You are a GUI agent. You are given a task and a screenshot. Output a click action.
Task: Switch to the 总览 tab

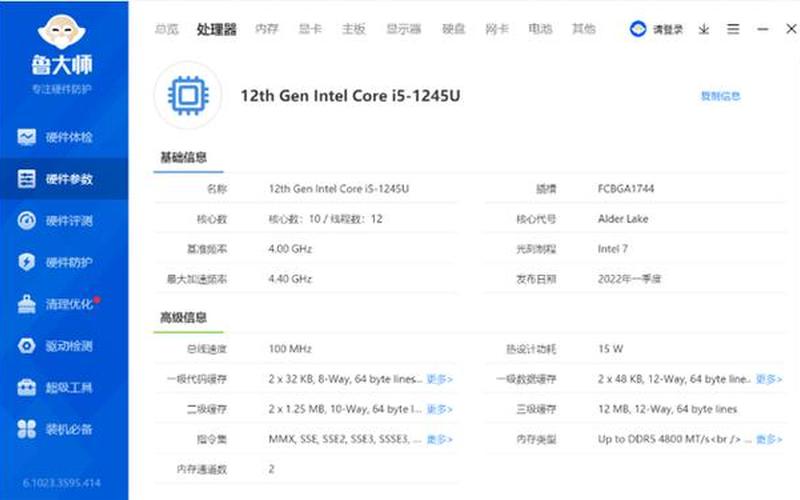pyautogui.click(x=166, y=29)
